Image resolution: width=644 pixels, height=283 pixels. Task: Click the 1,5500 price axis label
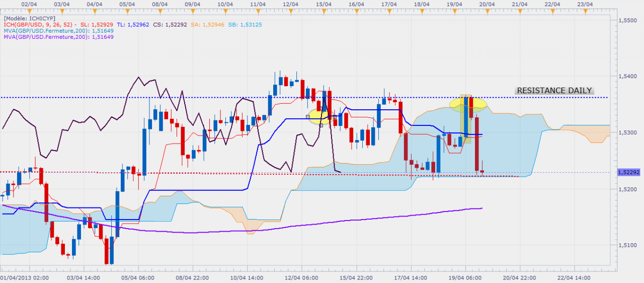pyautogui.click(x=628, y=20)
